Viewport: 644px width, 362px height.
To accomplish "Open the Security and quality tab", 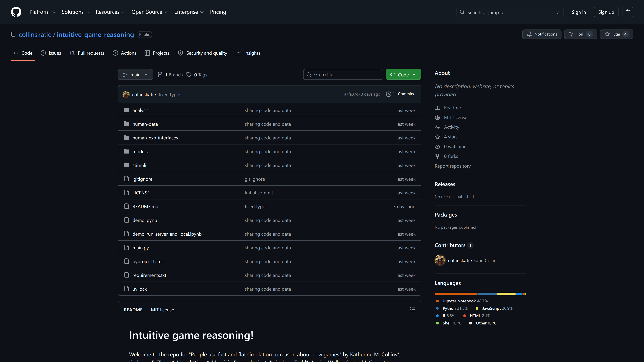I will point(202,53).
